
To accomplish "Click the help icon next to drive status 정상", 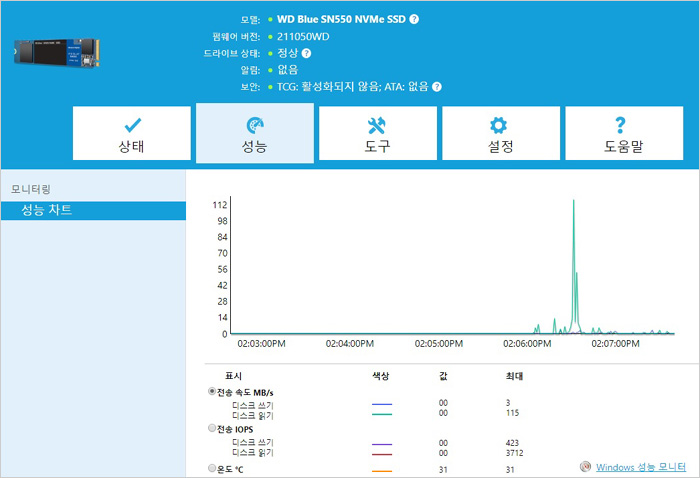I will click(306, 53).
